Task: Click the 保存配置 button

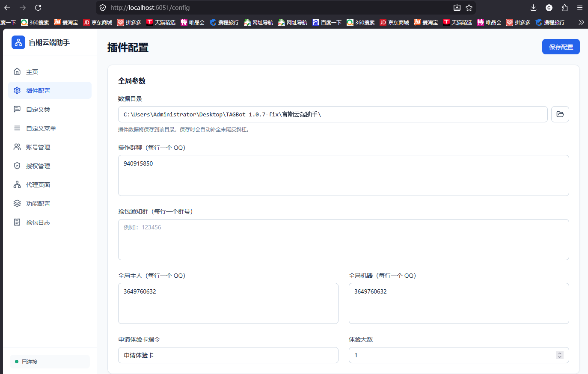Action: [x=561, y=47]
